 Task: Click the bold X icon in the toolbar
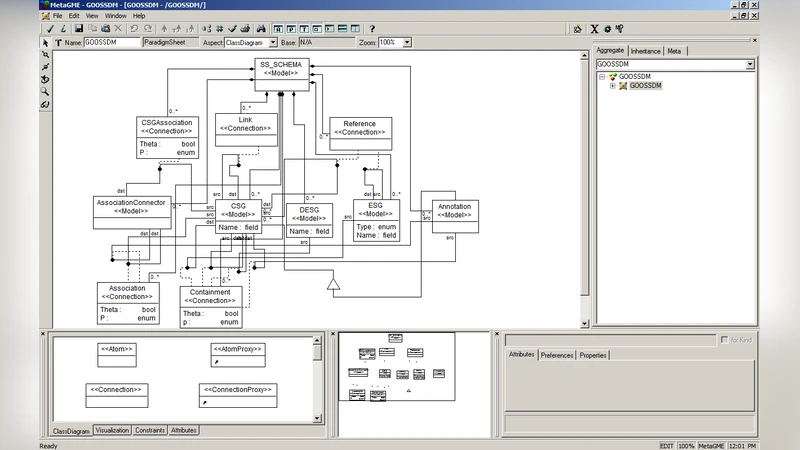point(595,29)
